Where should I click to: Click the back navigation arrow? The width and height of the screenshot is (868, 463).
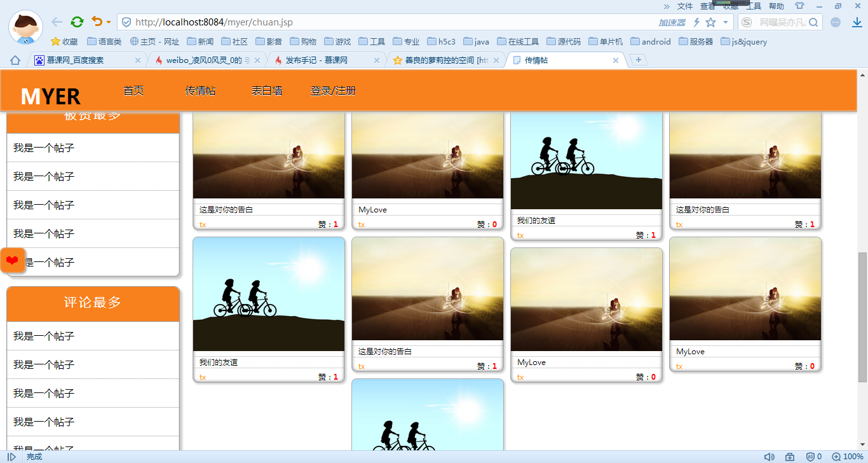[57, 21]
